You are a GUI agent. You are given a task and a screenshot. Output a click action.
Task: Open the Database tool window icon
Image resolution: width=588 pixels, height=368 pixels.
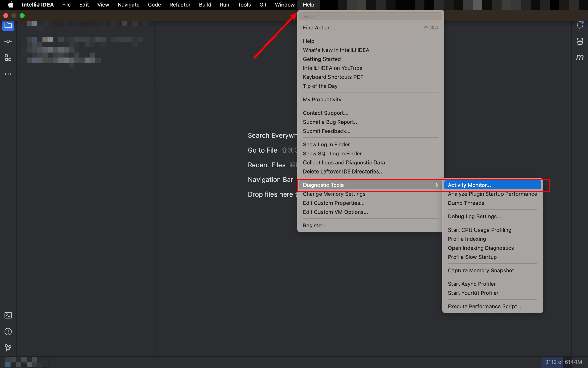pos(580,41)
